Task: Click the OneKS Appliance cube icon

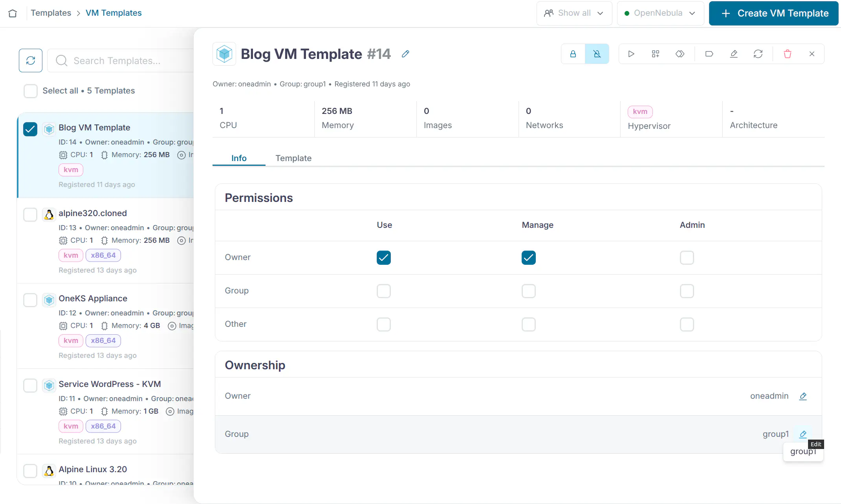Action: (x=49, y=300)
